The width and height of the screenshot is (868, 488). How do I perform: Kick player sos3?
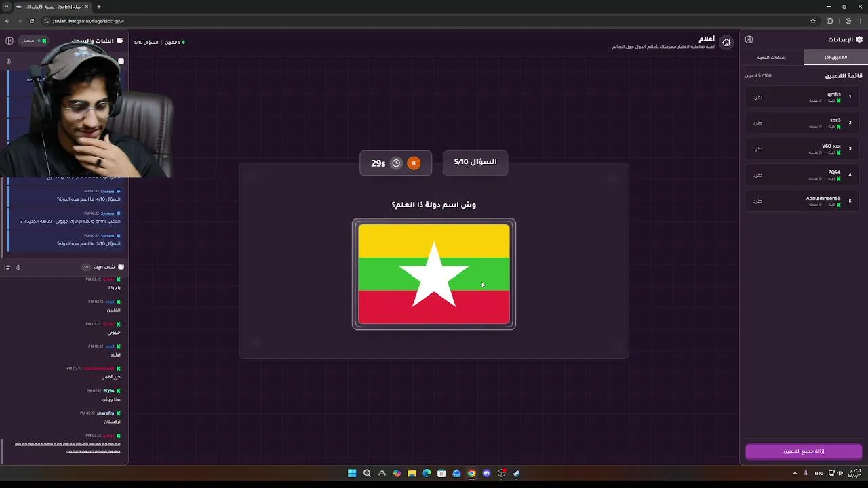[x=757, y=123]
